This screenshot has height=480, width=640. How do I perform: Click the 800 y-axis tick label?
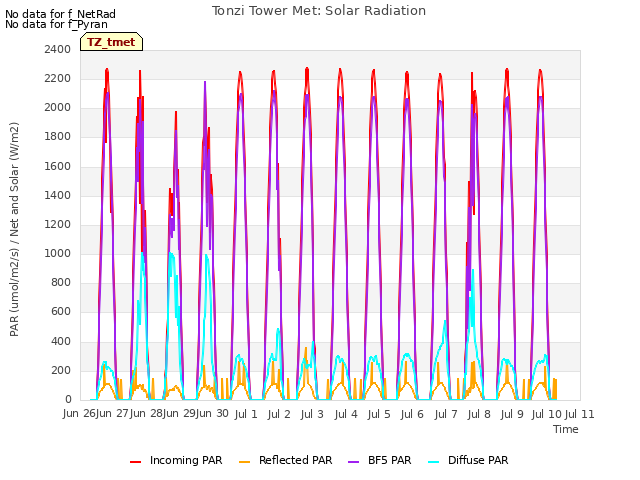point(61,282)
